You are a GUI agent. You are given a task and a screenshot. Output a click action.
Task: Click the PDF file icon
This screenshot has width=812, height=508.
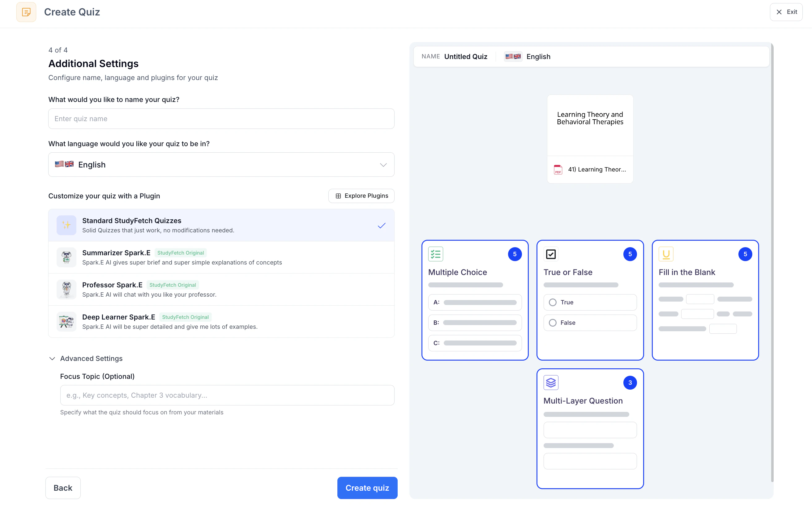(558, 170)
